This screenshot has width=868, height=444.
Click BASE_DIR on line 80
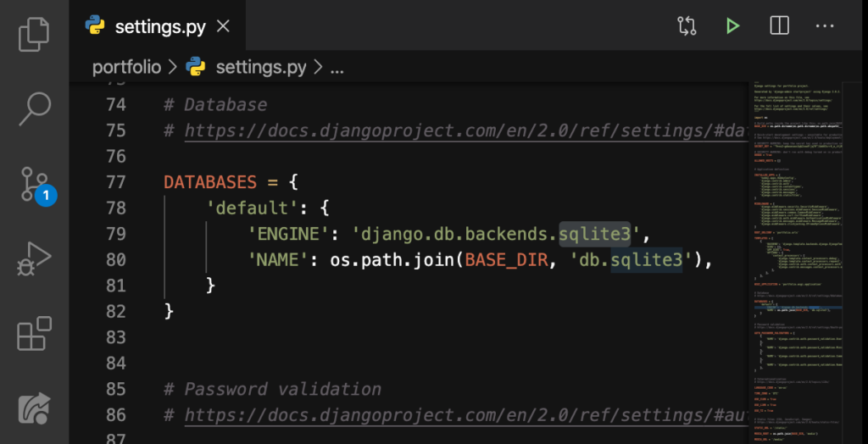pos(506,260)
